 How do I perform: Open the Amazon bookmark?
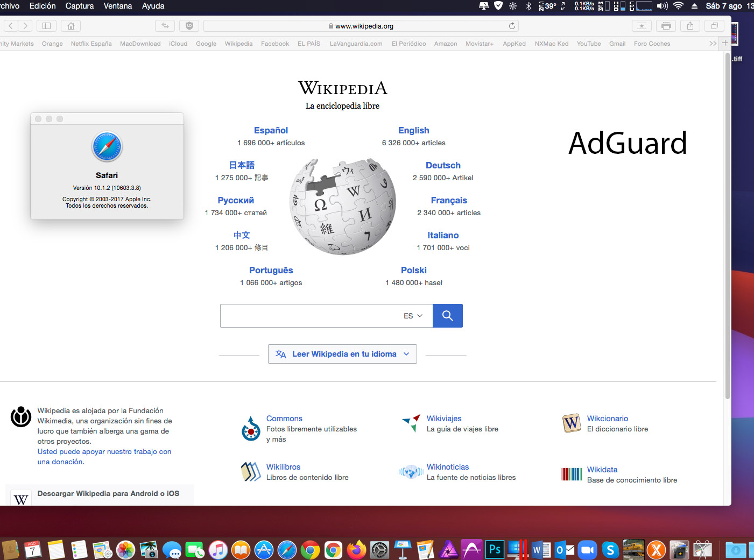click(446, 44)
